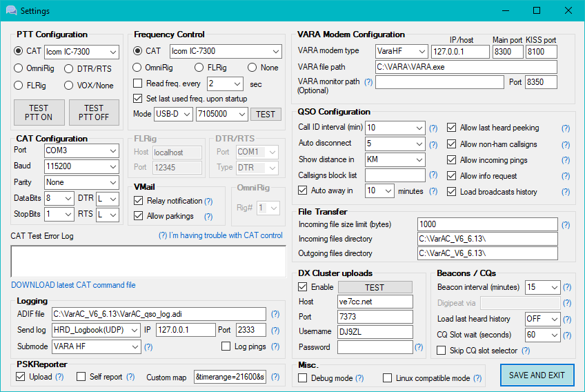Click the DX Cluster Host input field
The width and height of the screenshot is (585, 392).
tap(375, 302)
